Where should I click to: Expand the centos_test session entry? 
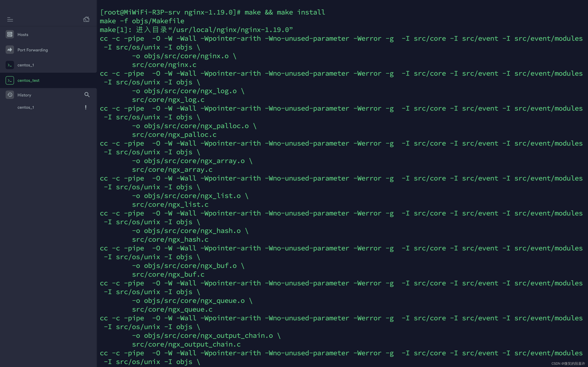[28, 80]
